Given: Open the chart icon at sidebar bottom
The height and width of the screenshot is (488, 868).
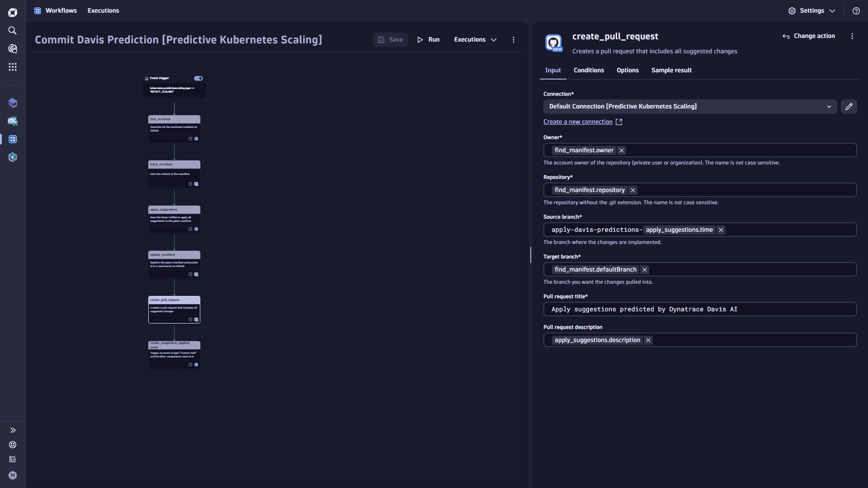Looking at the screenshot, I should pos(13,459).
